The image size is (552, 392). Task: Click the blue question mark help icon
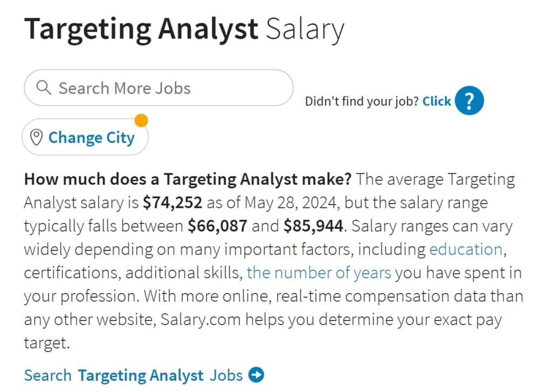(x=468, y=100)
